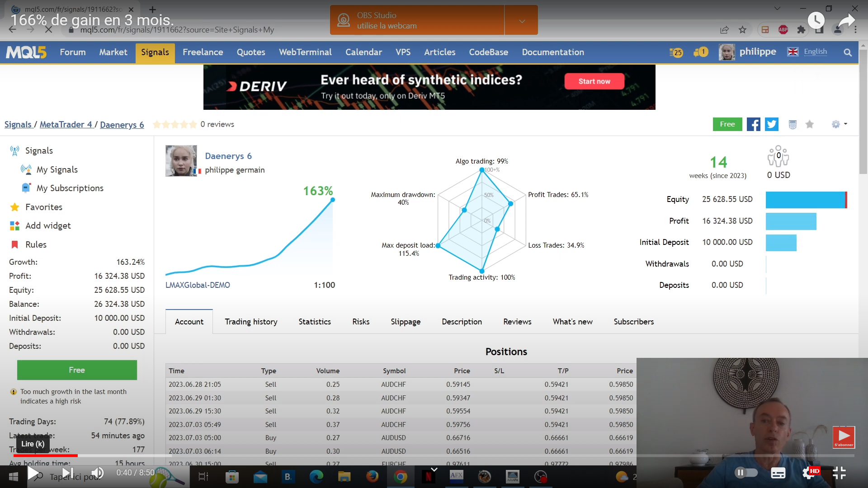Click Add widget in the sidebar
The height and width of the screenshot is (488, 868).
pyautogui.click(x=48, y=225)
